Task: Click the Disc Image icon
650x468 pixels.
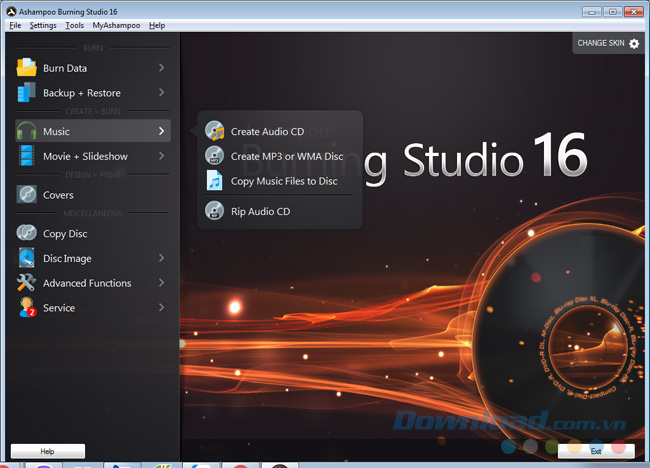Action: pos(26,258)
